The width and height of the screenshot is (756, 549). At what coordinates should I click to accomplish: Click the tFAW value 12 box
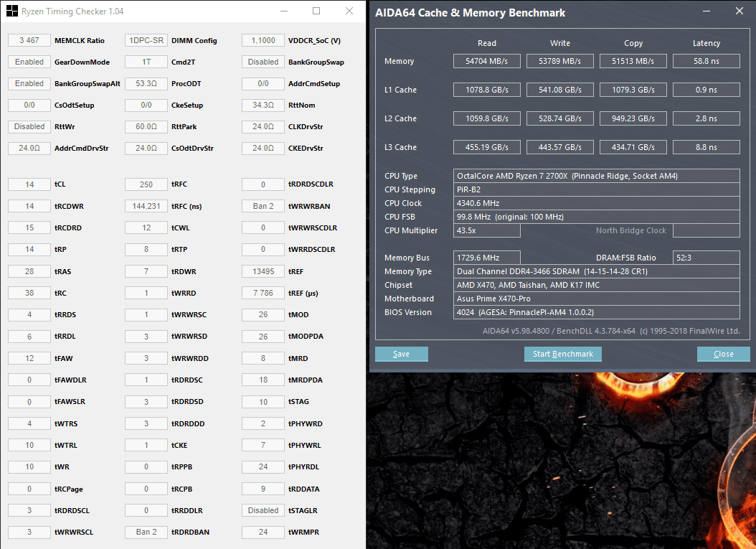coord(29,358)
